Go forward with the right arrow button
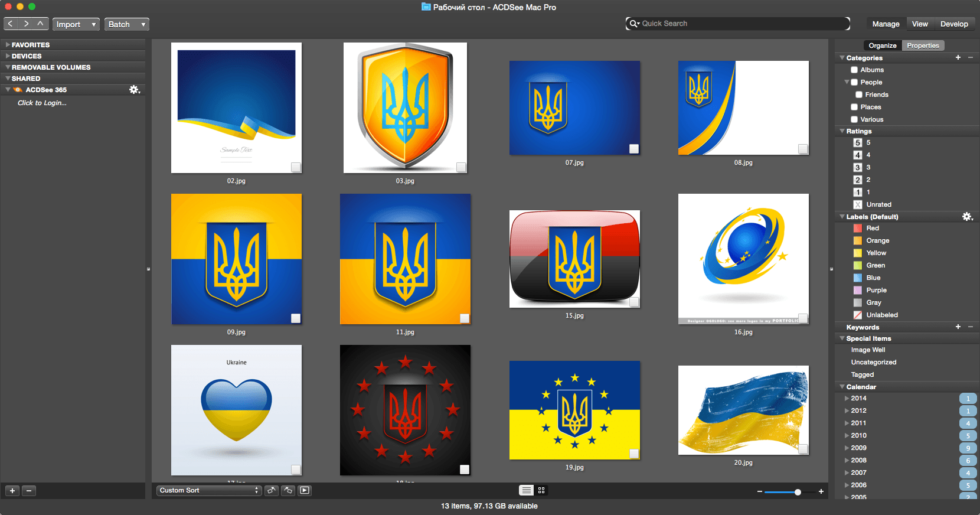The width and height of the screenshot is (980, 515). [x=26, y=24]
